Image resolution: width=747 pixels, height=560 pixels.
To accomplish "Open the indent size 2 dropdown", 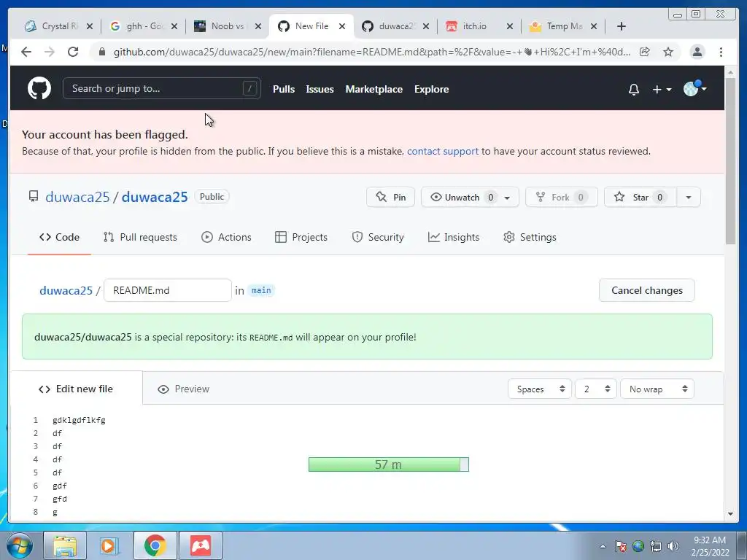I will click(x=595, y=389).
